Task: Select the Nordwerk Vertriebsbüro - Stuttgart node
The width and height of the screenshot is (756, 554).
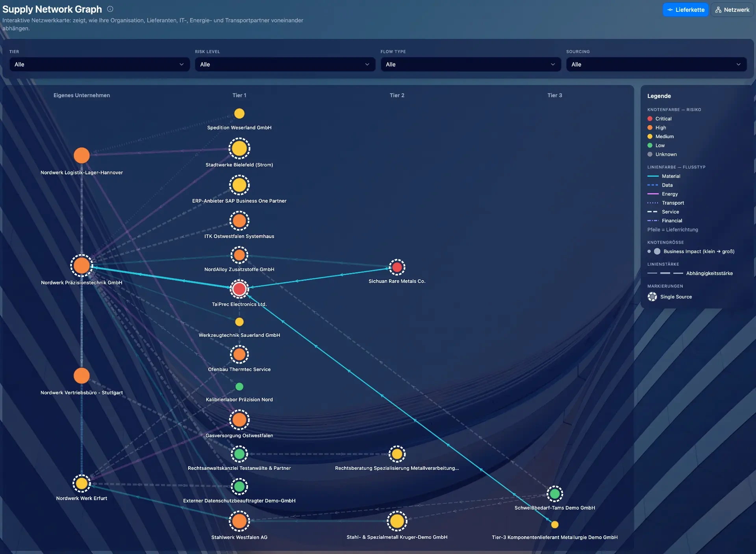Action: click(x=82, y=376)
